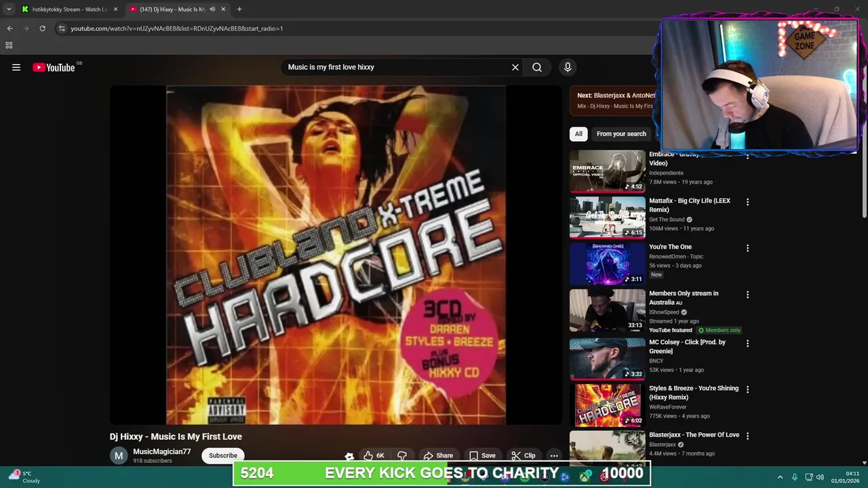
Task: Share the current video
Action: [438, 455]
